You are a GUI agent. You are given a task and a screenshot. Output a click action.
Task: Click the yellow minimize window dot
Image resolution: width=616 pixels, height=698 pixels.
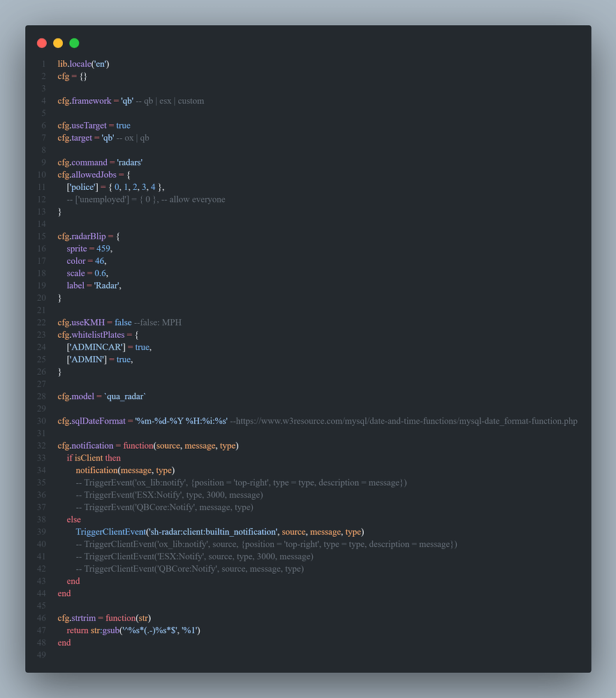point(58,43)
